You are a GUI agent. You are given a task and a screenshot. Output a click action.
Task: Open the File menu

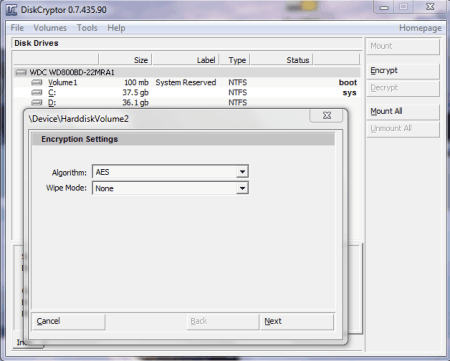tap(17, 28)
